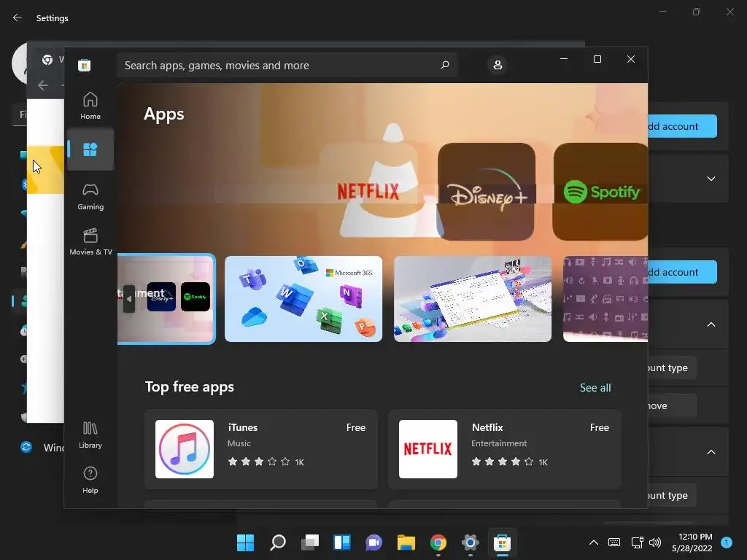
Task: Click the Netflix logo in the banner
Action: point(368,191)
